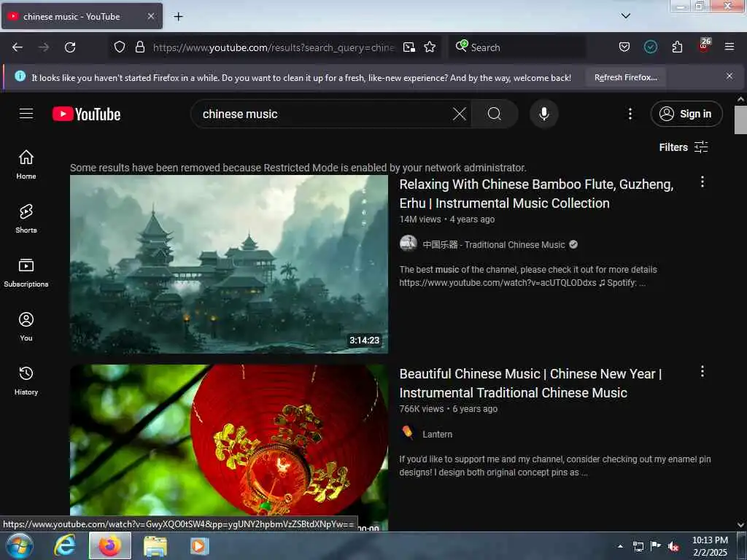Click the magnifying glass search button
This screenshot has height=560, width=747.
pos(495,114)
